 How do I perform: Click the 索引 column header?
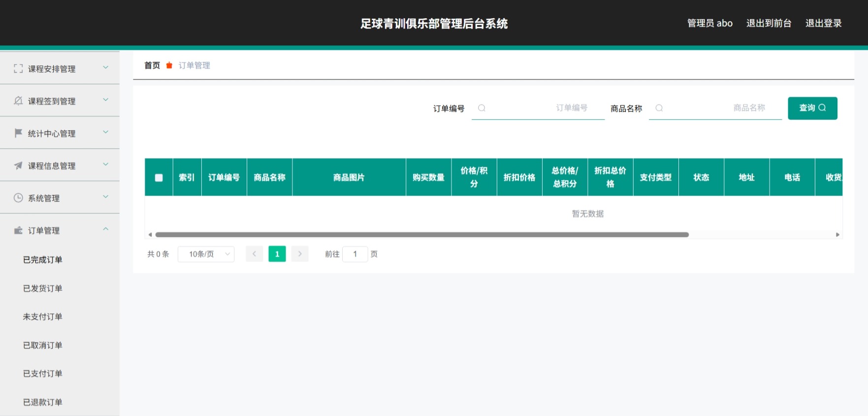point(187,177)
